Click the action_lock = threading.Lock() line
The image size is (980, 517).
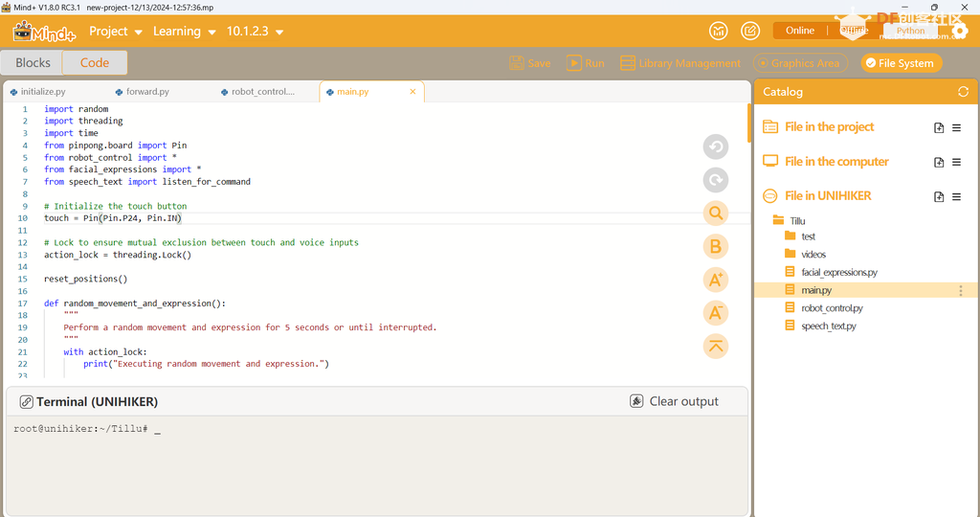click(x=118, y=255)
